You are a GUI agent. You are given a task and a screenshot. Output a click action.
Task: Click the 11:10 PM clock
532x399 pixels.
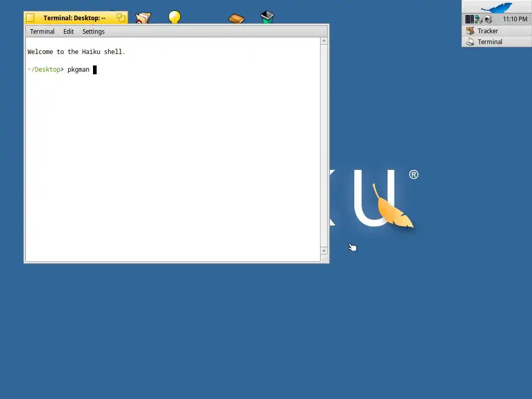click(x=515, y=19)
